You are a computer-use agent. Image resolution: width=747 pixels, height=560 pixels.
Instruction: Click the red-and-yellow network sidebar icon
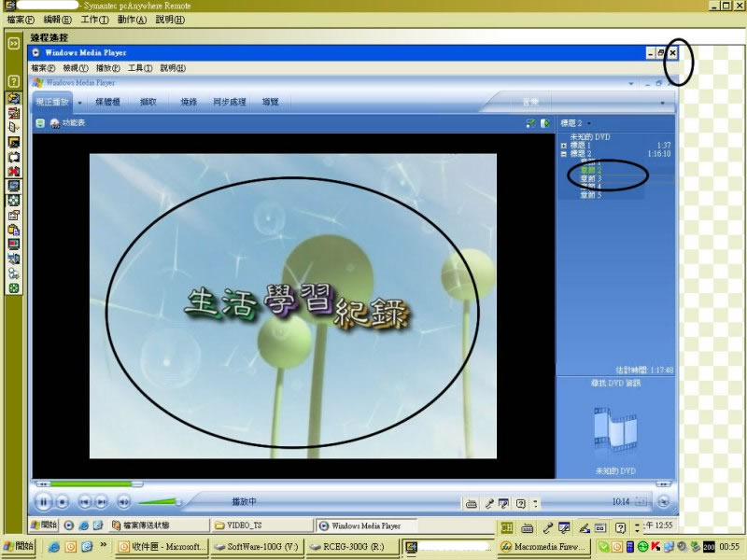[x=14, y=113]
